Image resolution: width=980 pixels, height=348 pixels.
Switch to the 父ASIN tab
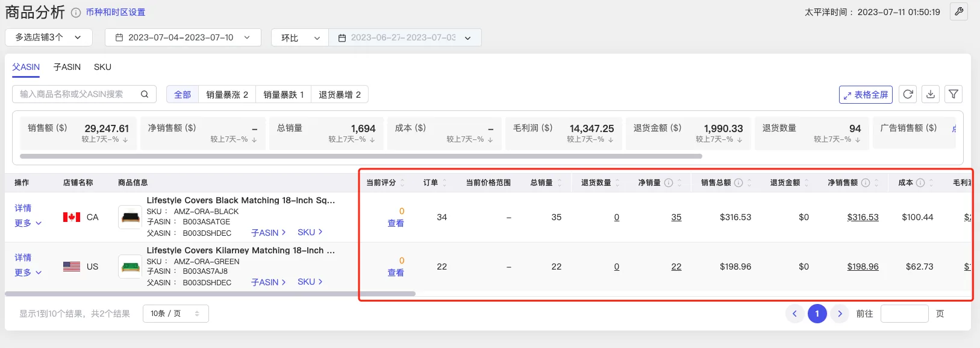(26, 67)
